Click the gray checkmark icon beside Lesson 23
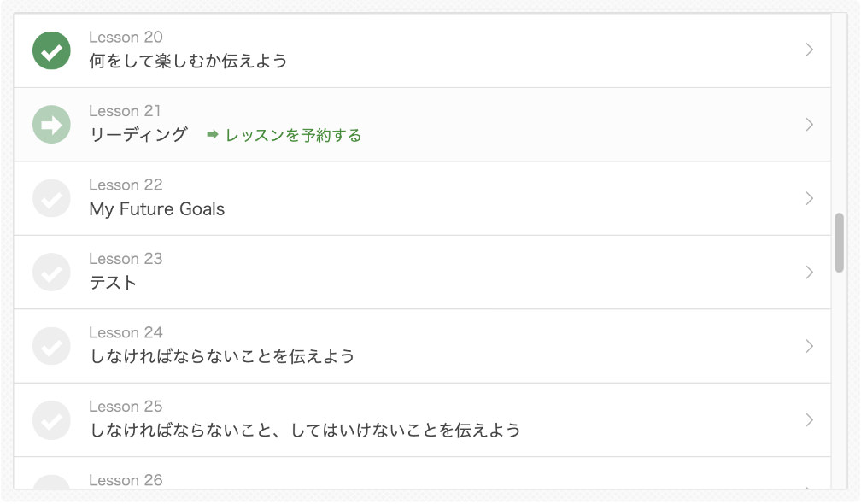The image size is (861, 504). pyautogui.click(x=51, y=273)
